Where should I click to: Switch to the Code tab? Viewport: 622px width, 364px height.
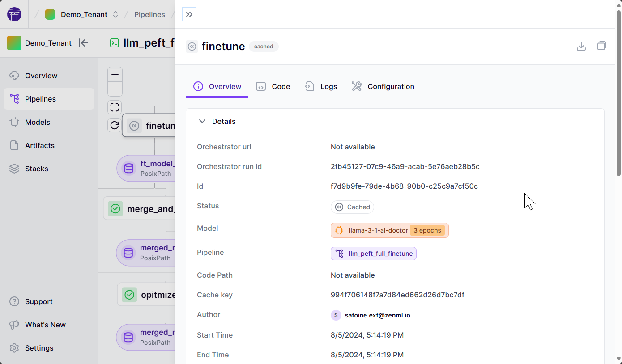(273, 86)
